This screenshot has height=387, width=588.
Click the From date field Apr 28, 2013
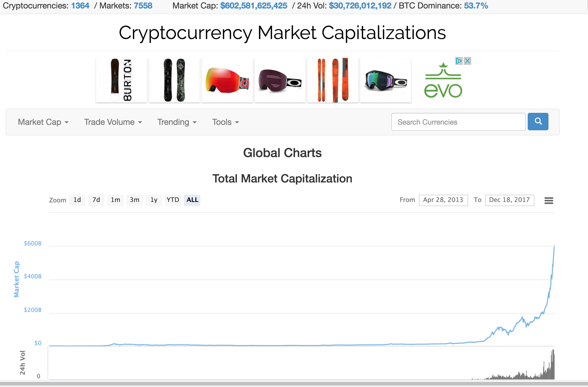pyautogui.click(x=443, y=200)
